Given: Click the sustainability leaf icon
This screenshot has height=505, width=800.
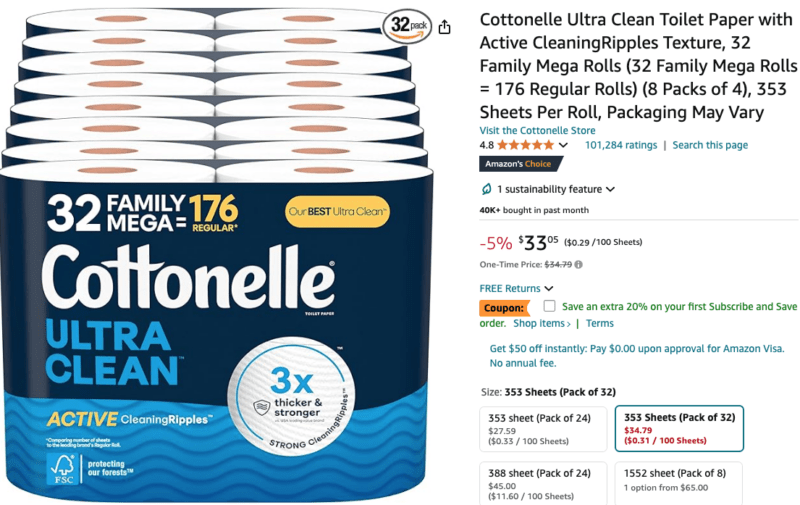Looking at the screenshot, I should click(486, 189).
